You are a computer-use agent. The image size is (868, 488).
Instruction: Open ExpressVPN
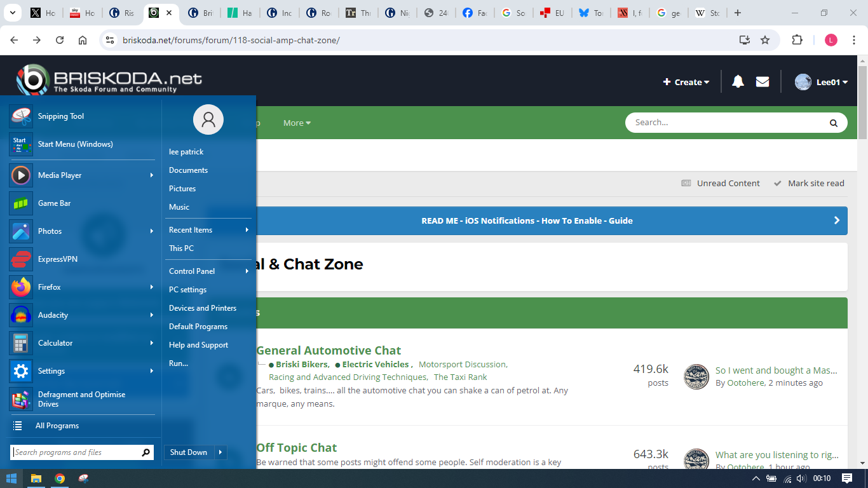pos(58,259)
